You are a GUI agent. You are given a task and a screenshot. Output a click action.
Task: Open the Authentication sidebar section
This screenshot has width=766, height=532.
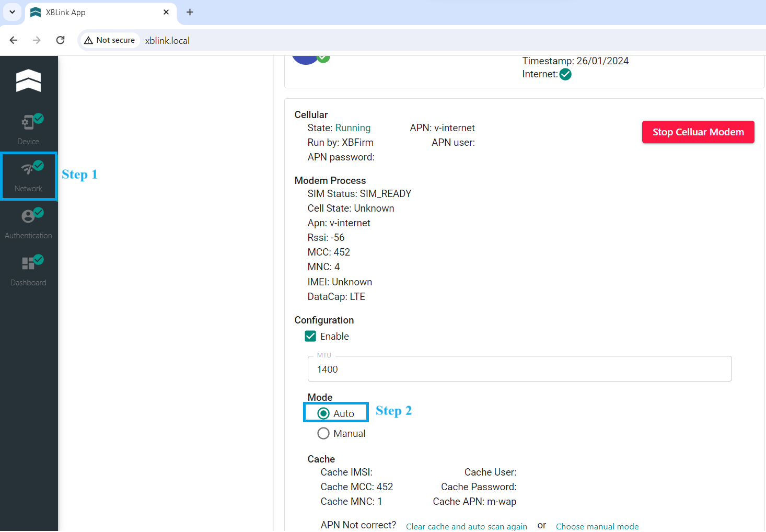[x=28, y=223]
